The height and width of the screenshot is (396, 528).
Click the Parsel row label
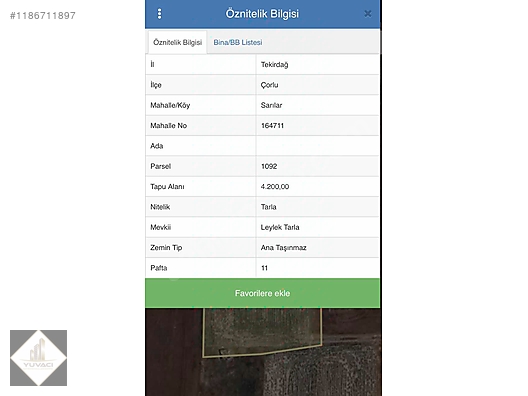(x=160, y=166)
